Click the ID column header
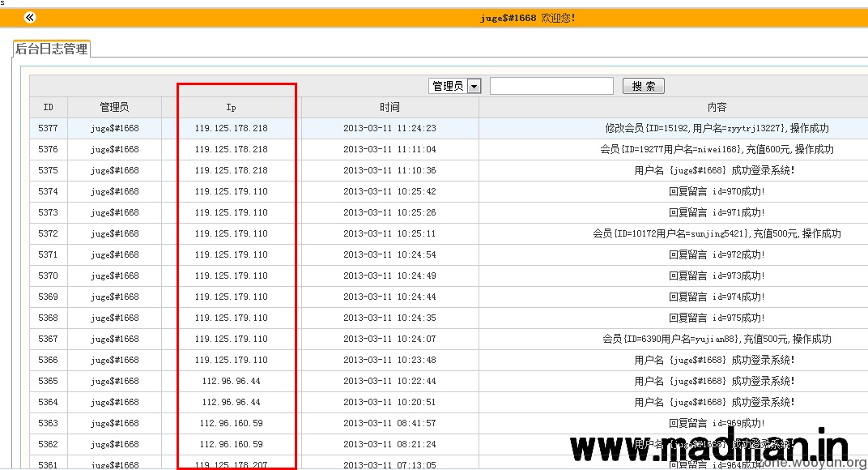This screenshot has height=470, width=868. [49, 107]
